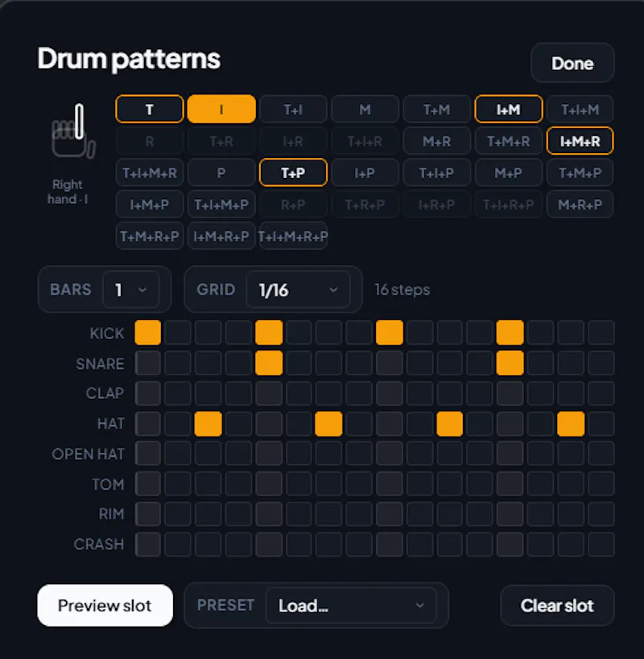The image size is (644, 659).
Task: Add a TOM hit on step 16
Action: tap(601, 484)
